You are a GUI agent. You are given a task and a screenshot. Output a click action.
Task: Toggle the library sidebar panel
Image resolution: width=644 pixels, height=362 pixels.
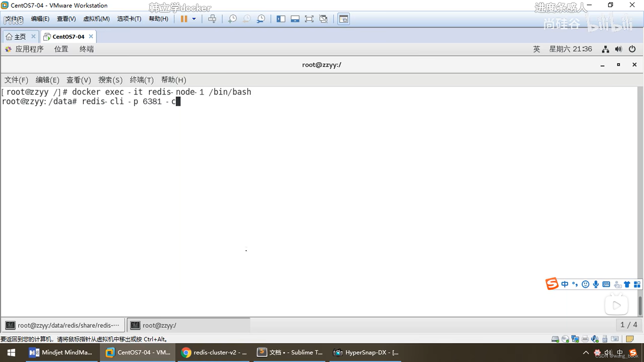coord(281,19)
